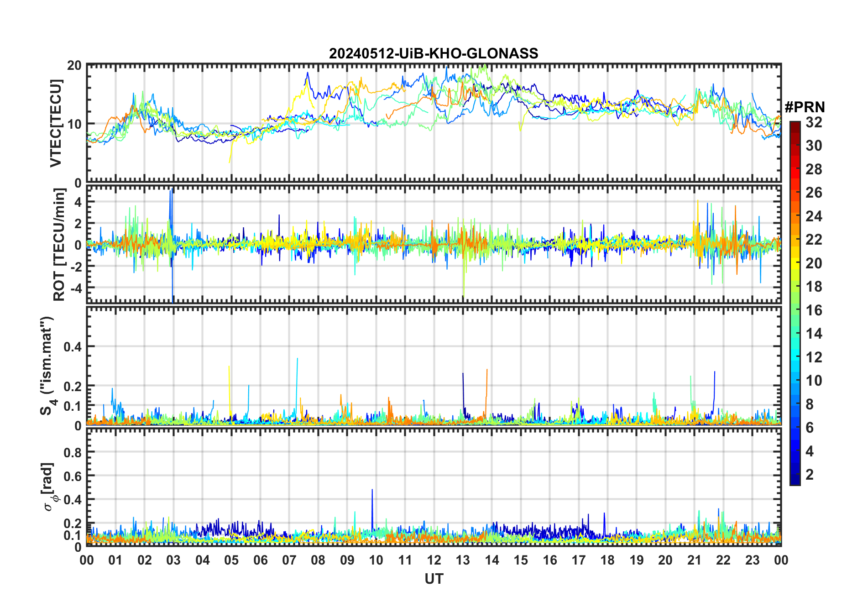Click the 0.8 tick on sigma phi axis
Screen dimensions: 868x607
73,452
